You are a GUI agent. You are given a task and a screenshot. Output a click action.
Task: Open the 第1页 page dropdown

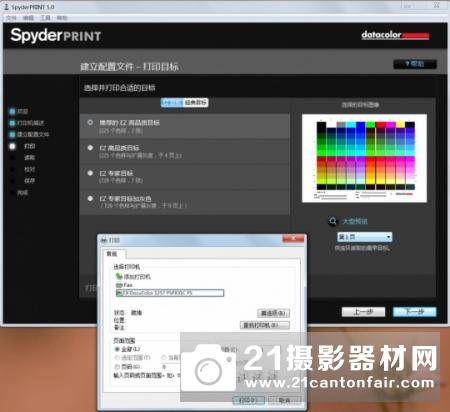click(x=365, y=237)
